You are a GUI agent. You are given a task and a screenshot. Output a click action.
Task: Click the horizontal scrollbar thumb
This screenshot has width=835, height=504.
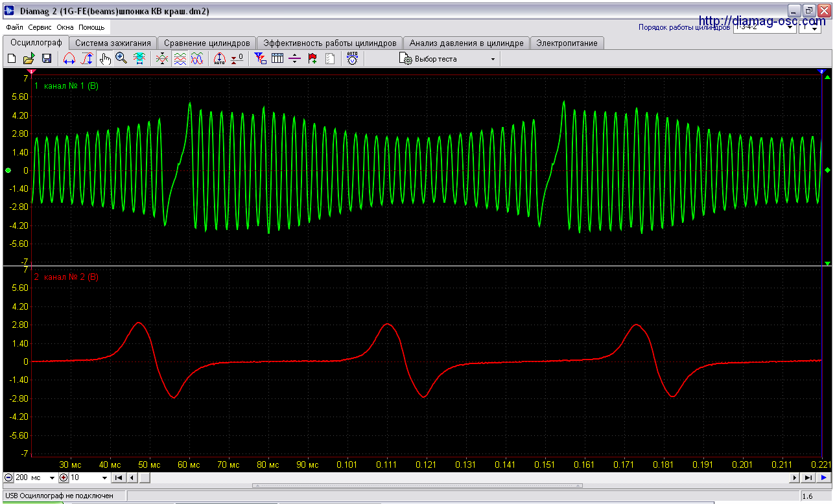[145, 478]
